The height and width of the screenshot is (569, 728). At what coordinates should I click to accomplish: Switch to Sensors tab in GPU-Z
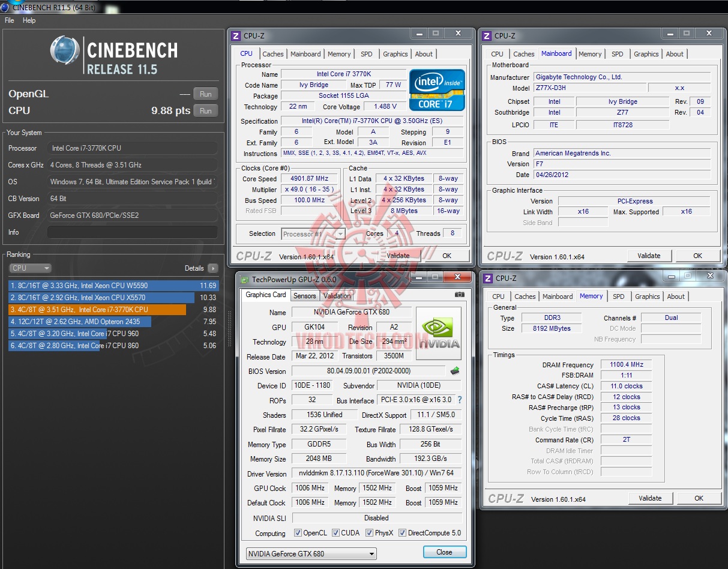click(x=304, y=296)
